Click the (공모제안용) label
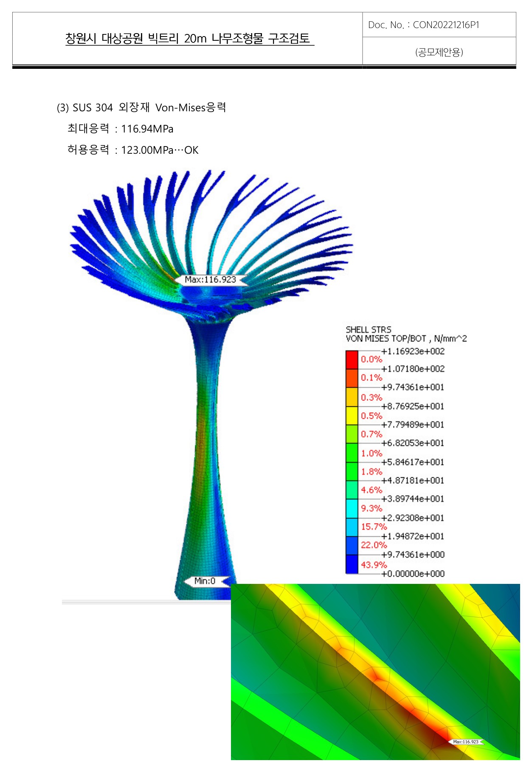This screenshot has height=772, width=532. pyautogui.click(x=439, y=52)
